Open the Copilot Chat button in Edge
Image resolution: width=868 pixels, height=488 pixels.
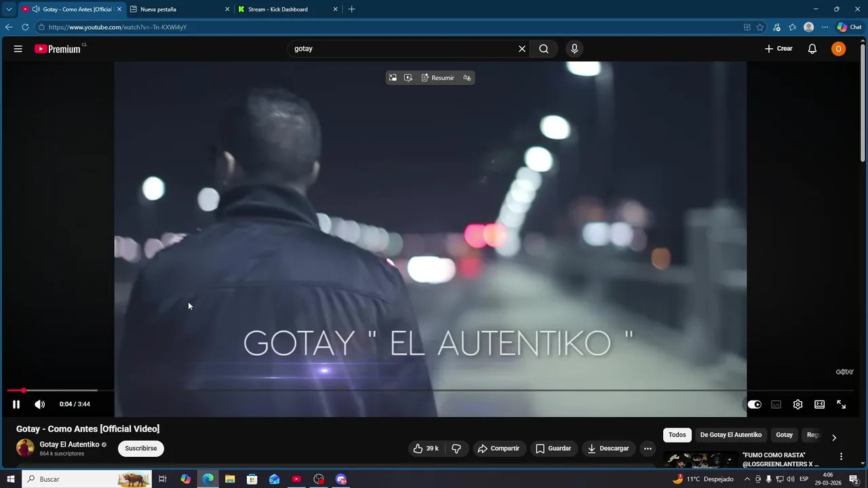coord(849,27)
